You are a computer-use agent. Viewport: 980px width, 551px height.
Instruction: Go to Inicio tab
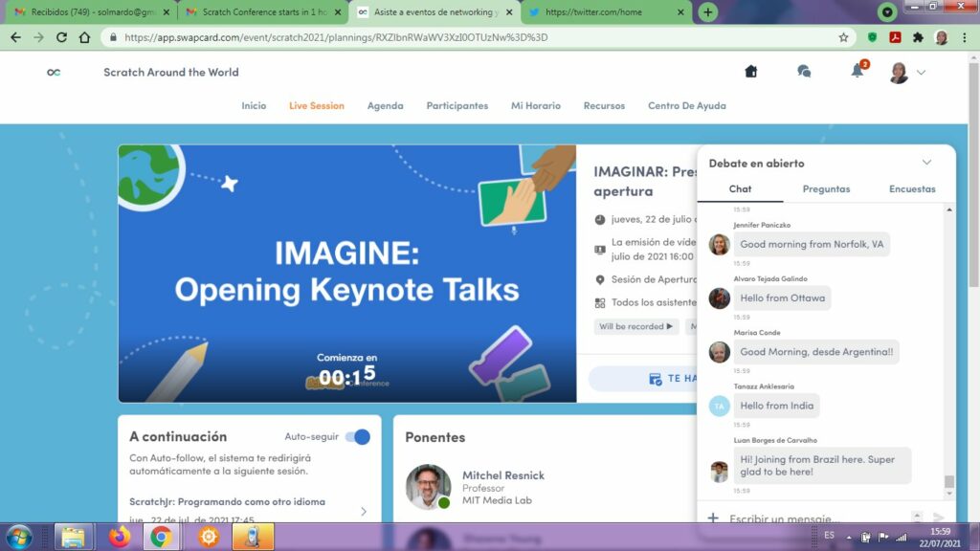(x=254, y=105)
